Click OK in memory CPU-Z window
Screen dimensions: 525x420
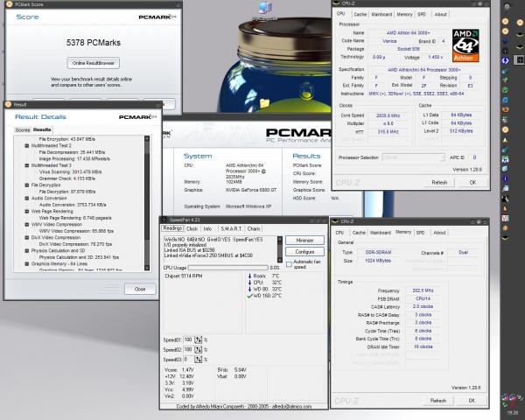pos(472,400)
